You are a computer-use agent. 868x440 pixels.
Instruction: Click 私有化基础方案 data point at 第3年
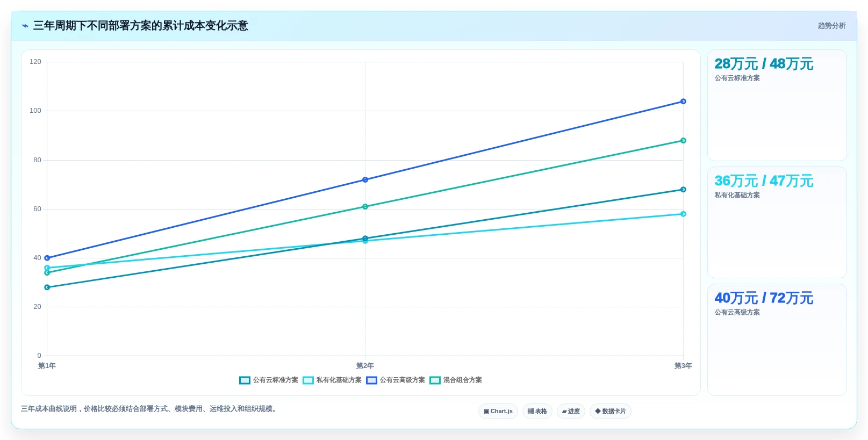point(683,214)
